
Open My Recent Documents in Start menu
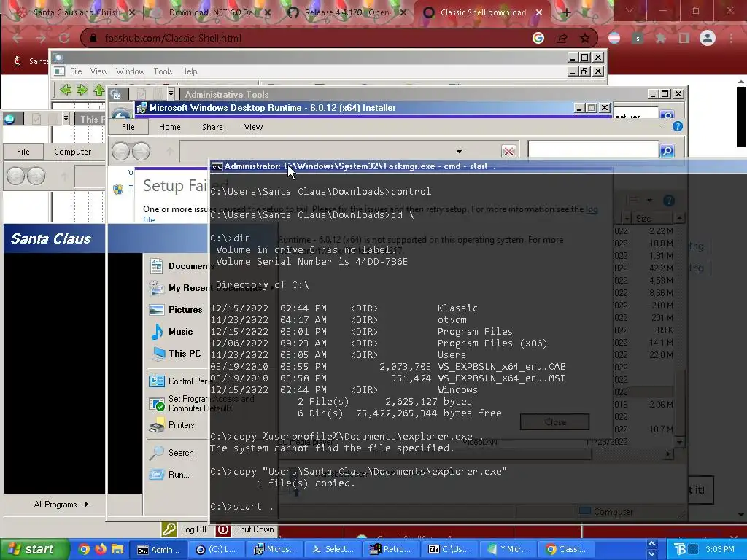point(179,287)
